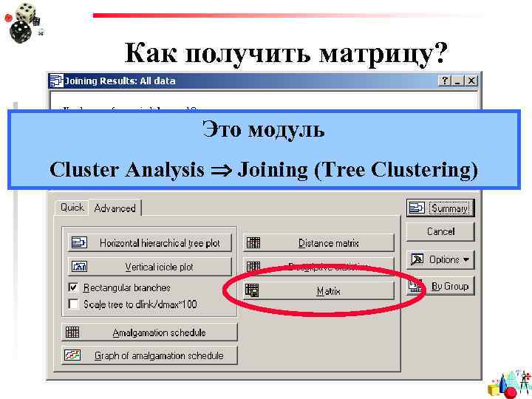The image size is (532, 399).
Task: Open Graph of amalgamation schedule
Action: point(149,355)
